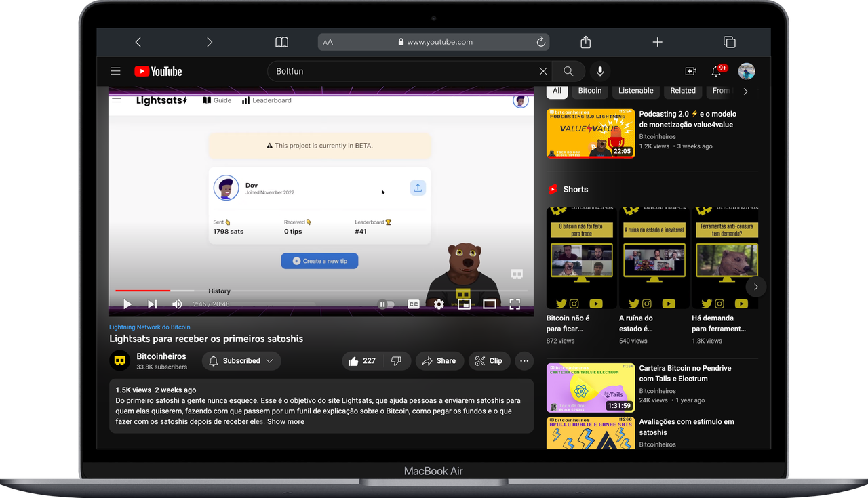The width and height of the screenshot is (868, 498).
Task: Open the account avatar menu
Action: click(x=747, y=71)
